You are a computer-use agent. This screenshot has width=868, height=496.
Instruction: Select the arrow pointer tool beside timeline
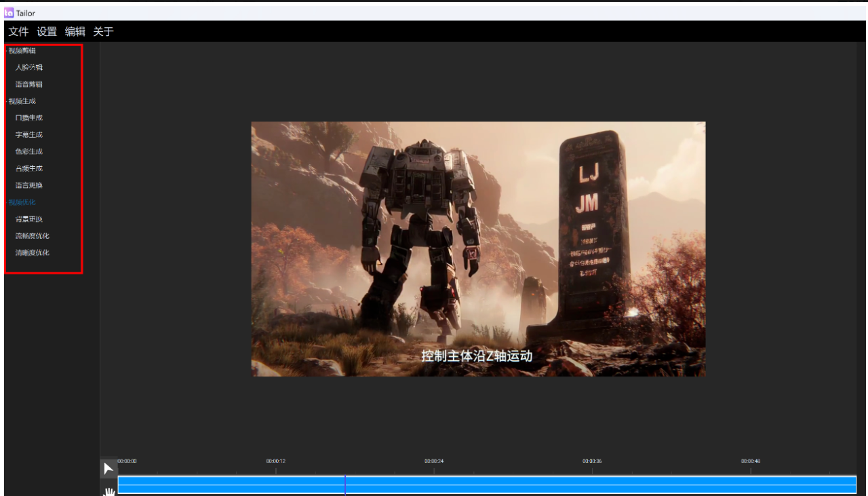point(108,468)
